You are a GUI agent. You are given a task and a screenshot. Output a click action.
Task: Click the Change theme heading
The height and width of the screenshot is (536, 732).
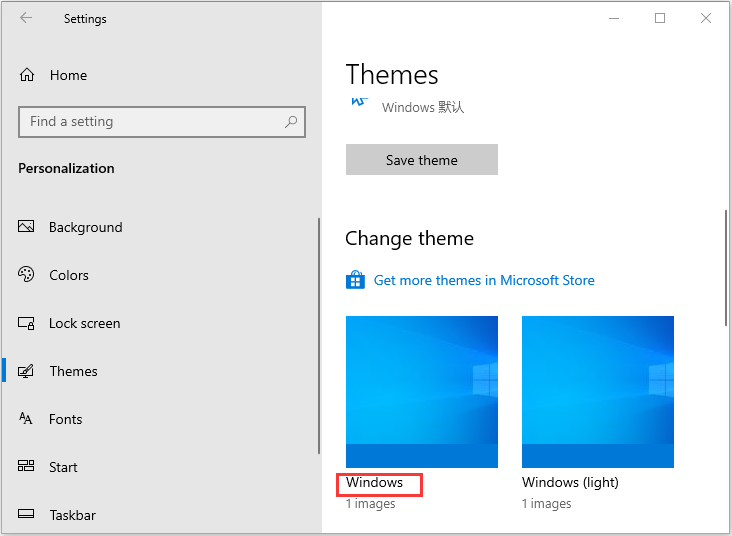coord(409,239)
